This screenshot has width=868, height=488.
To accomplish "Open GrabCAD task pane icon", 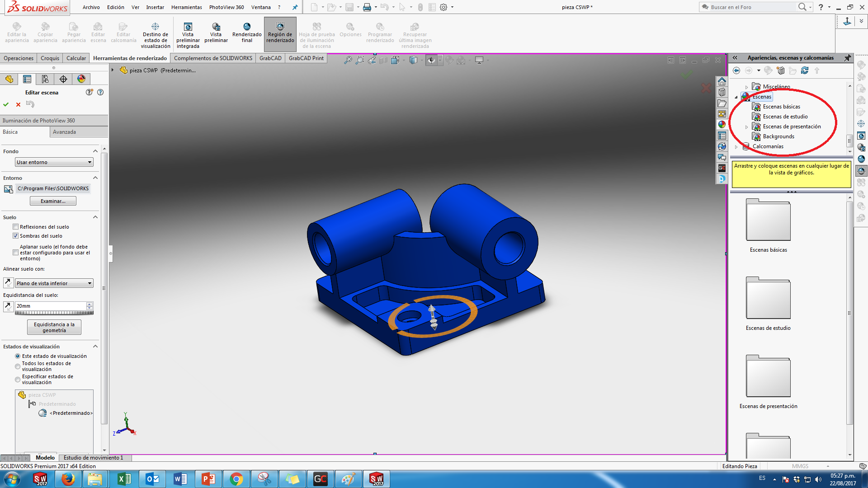I will pyautogui.click(x=722, y=168).
